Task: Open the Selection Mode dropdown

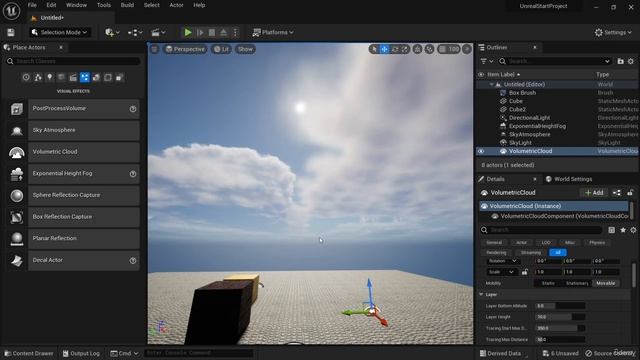Action: click(x=60, y=32)
